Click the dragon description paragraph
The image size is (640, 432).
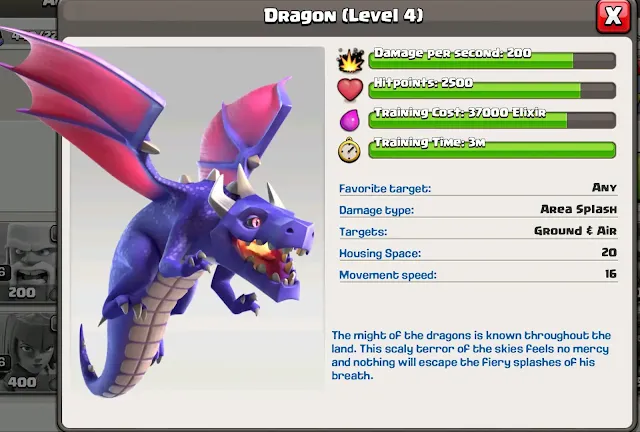(x=471, y=355)
